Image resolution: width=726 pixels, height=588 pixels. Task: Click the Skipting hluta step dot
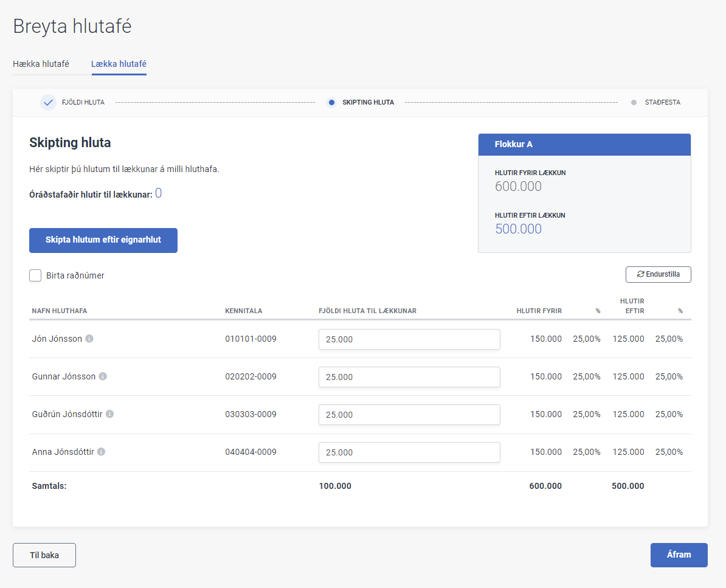click(x=331, y=103)
